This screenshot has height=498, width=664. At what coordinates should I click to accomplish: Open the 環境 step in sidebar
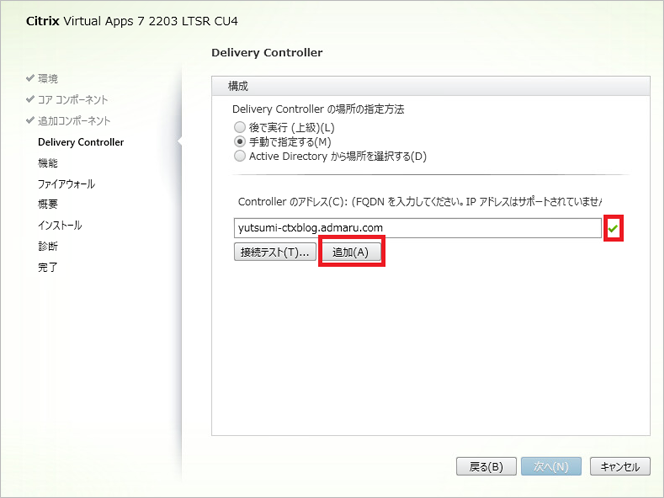coord(48,79)
